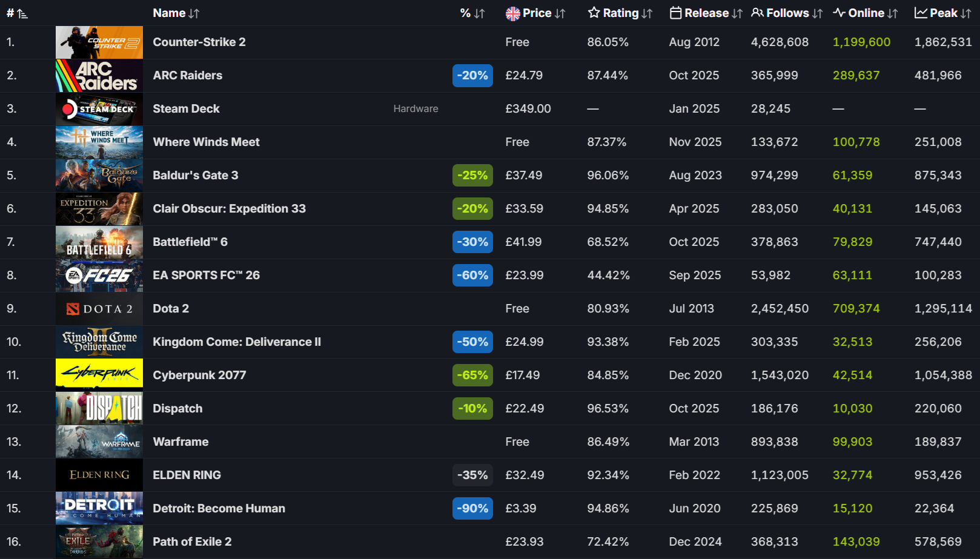Open the Dispatch title link
The width and height of the screenshot is (980, 559).
pos(177,408)
